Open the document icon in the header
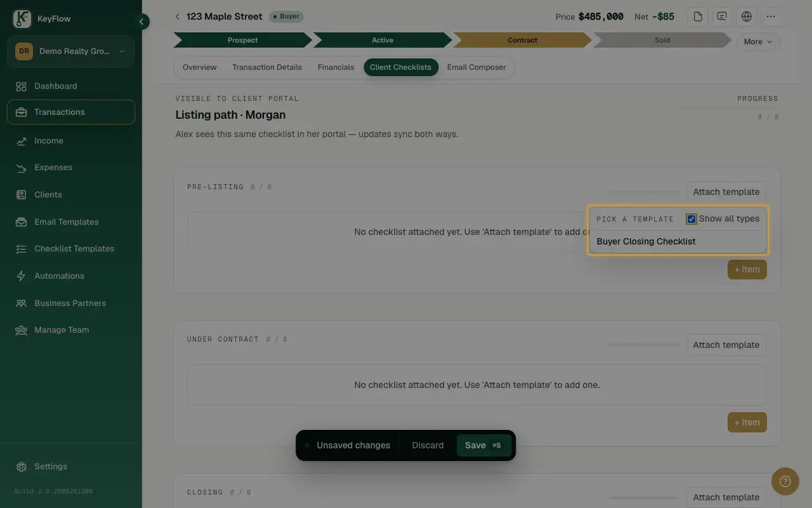Screen dimensions: 812x508 pos(698,17)
